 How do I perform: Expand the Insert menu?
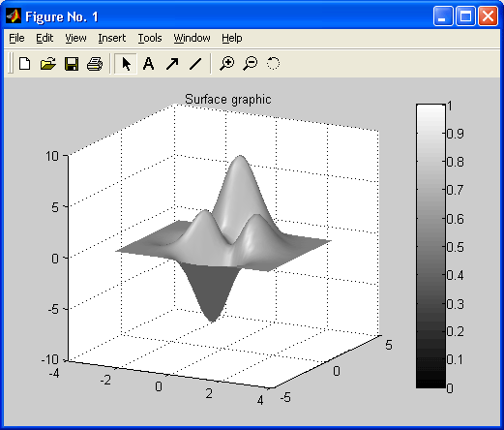coord(112,38)
